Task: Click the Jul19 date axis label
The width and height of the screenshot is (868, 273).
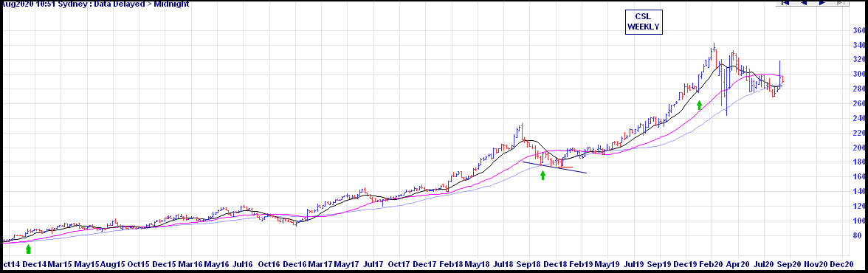Action: coord(634,265)
